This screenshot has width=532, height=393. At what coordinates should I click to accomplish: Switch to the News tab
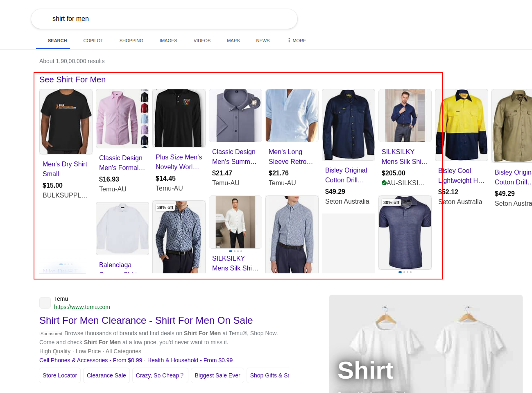point(263,41)
